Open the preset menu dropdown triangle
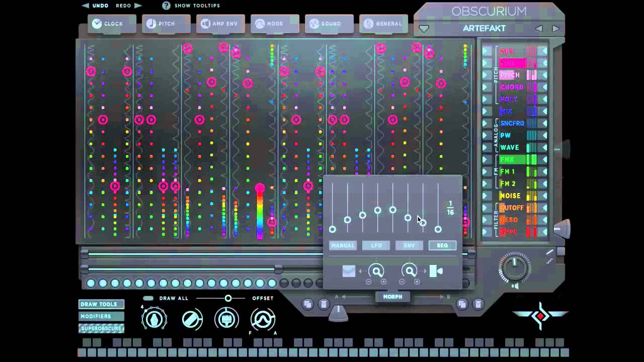The width and height of the screenshot is (644, 362). [424, 29]
